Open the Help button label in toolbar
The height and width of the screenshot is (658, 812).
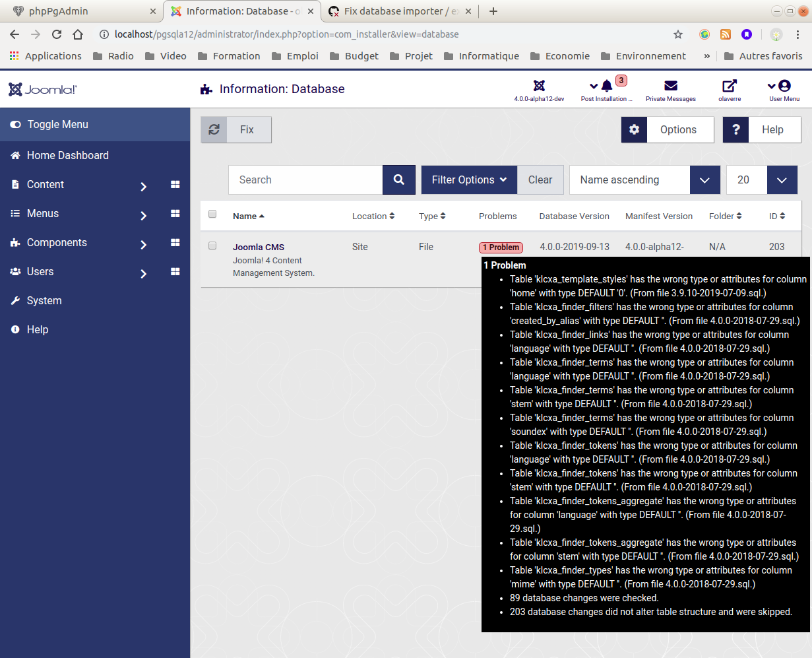point(772,130)
